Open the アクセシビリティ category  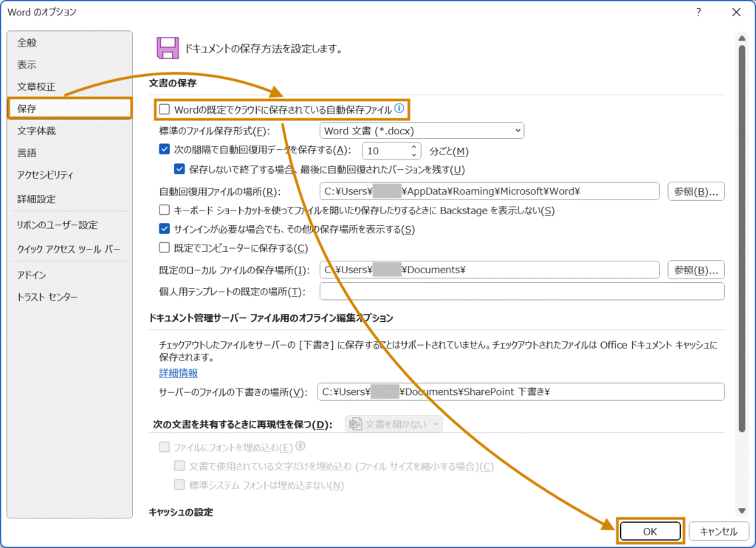coord(70,174)
